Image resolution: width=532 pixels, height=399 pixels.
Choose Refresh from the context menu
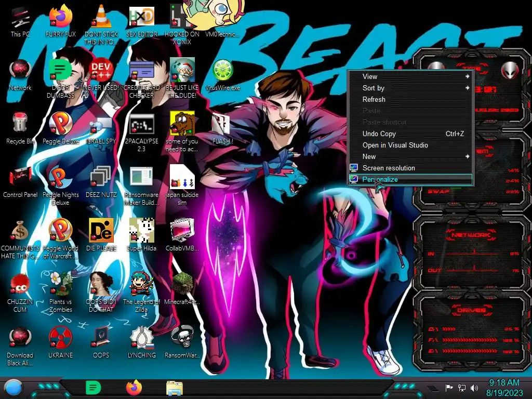(x=410, y=100)
